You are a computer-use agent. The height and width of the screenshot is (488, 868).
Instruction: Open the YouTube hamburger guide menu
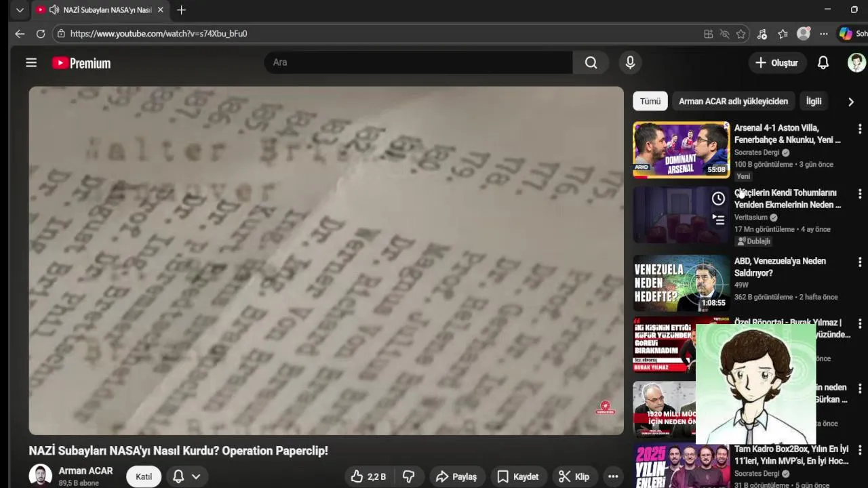[31, 62]
